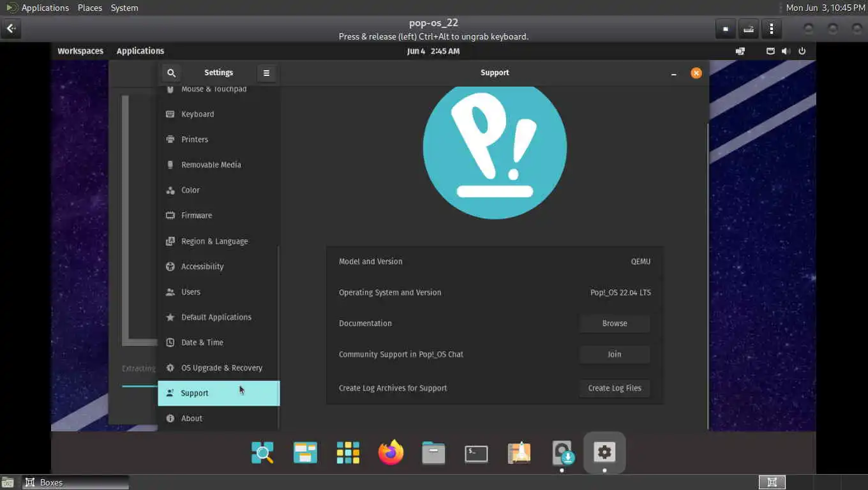The height and width of the screenshot is (490, 868).
Task: Open Workspaces in Pop!_OS top bar
Action: coord(80,51)
